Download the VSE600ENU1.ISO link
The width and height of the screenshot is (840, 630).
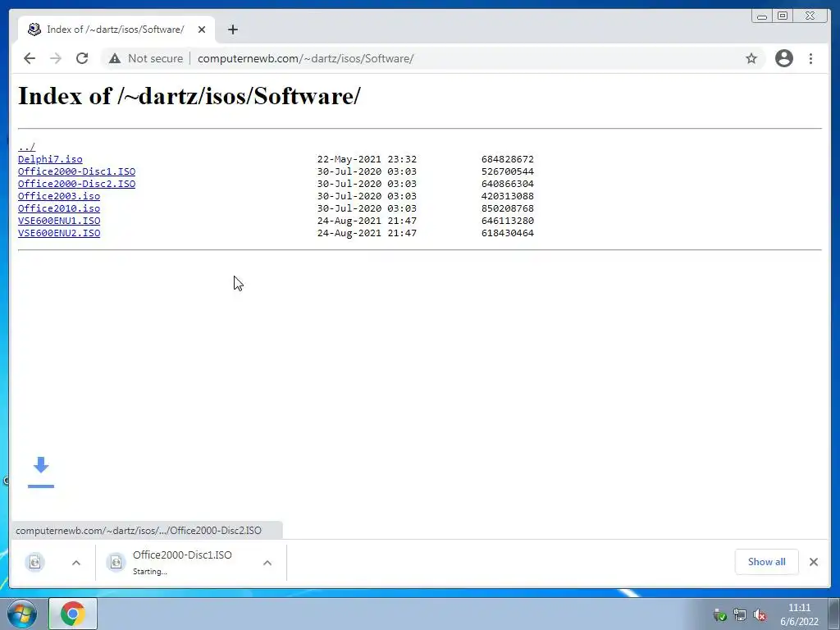click(59, 221)
